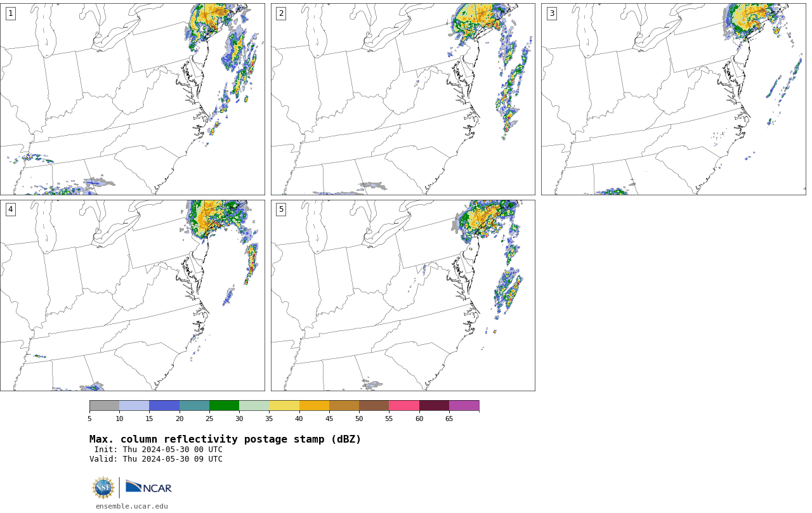Click the ensemble.ucar.edu text
The width and height of the screenshot is (812, 513).
(x=132, y=506)
